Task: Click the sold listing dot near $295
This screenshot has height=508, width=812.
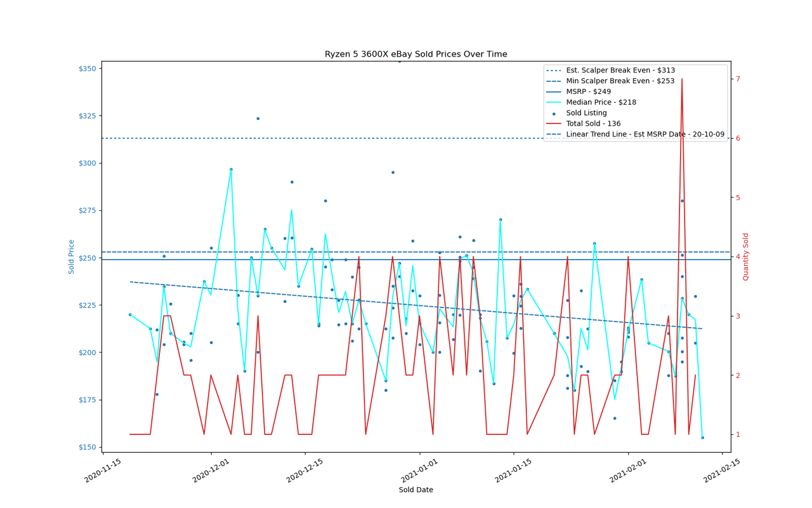Action: point(393,172)
